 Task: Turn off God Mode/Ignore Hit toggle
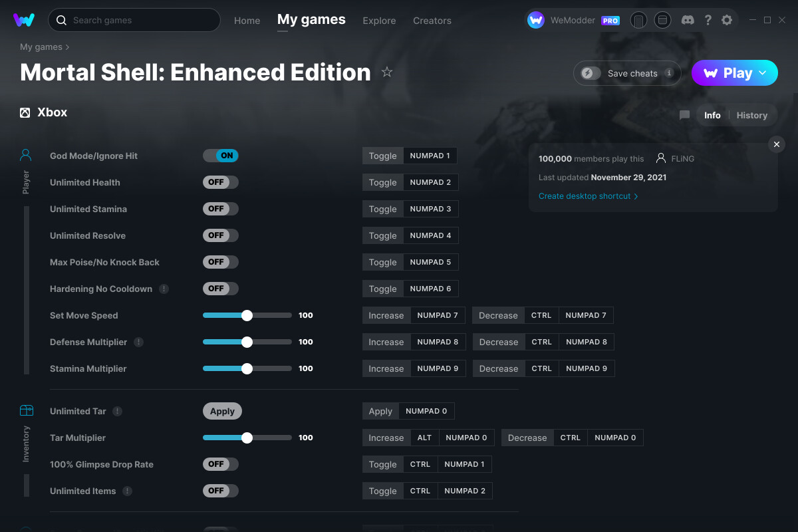click(x=220, y=156)
